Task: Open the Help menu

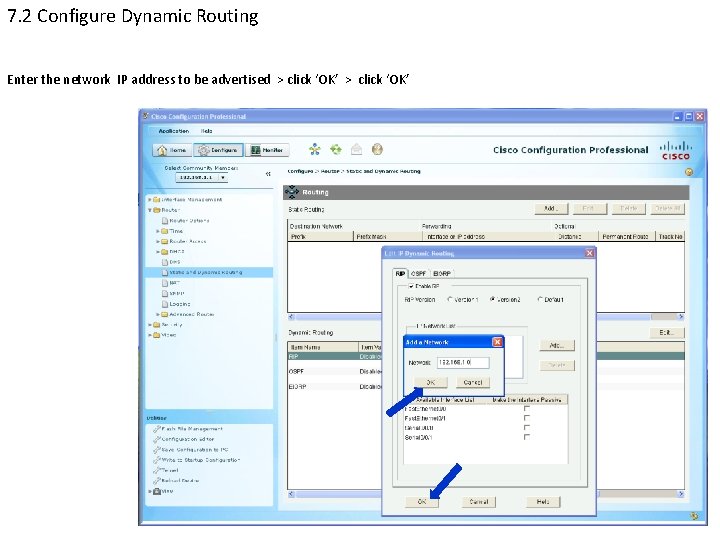Action: [207, 131]
